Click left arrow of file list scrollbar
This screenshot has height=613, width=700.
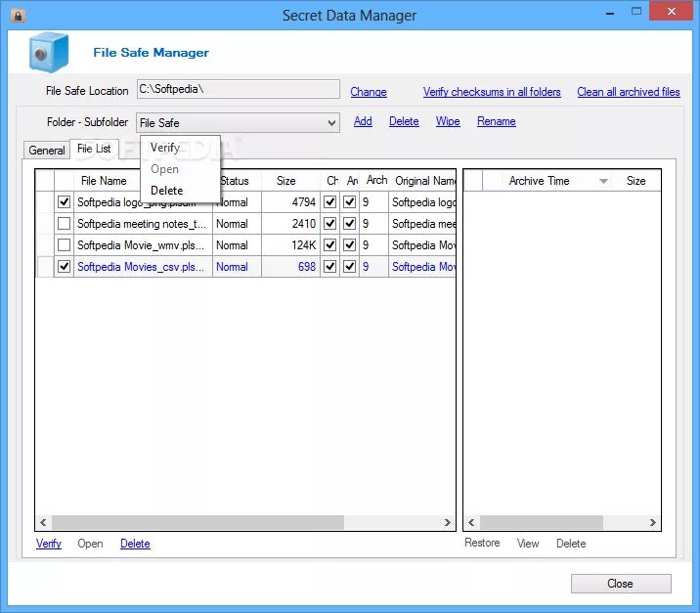click(43, 522)
